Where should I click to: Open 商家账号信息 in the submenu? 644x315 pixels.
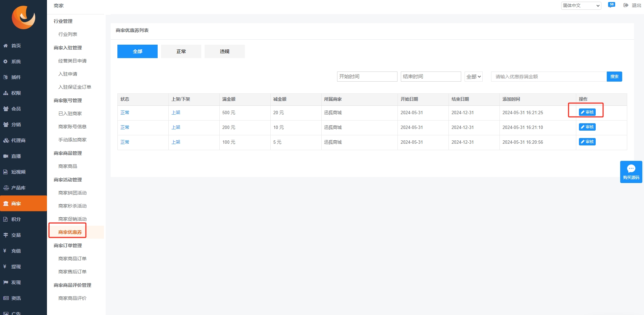tap(72, 127)
